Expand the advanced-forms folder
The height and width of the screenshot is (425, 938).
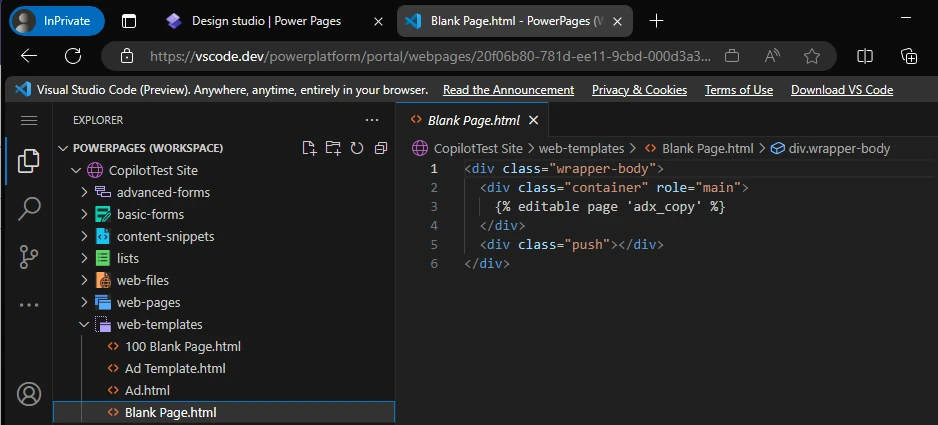coord(162,192)
